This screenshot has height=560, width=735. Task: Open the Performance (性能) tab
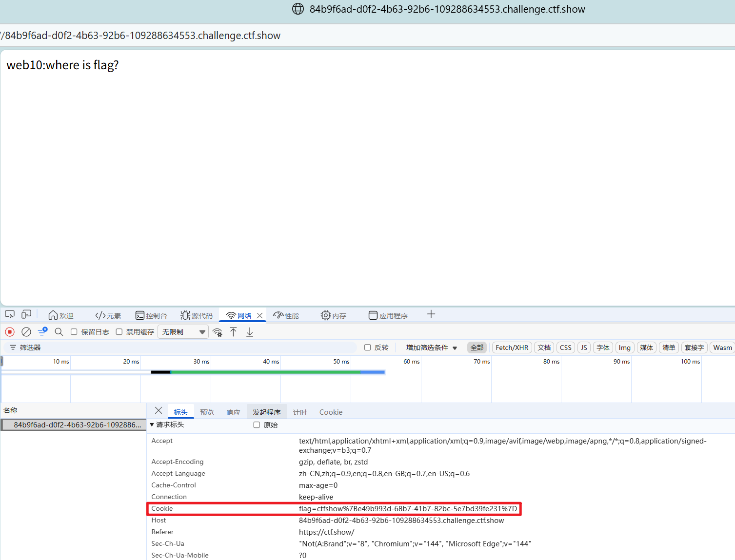click(286, 315)
